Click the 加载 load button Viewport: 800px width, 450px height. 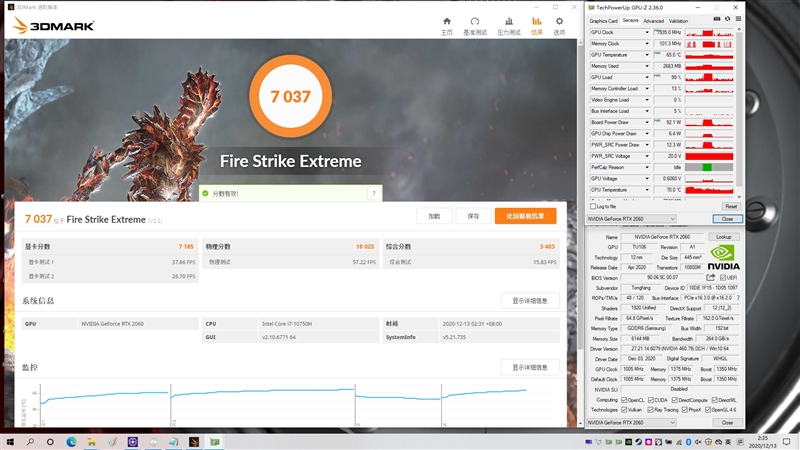click(x=434, y=216)
